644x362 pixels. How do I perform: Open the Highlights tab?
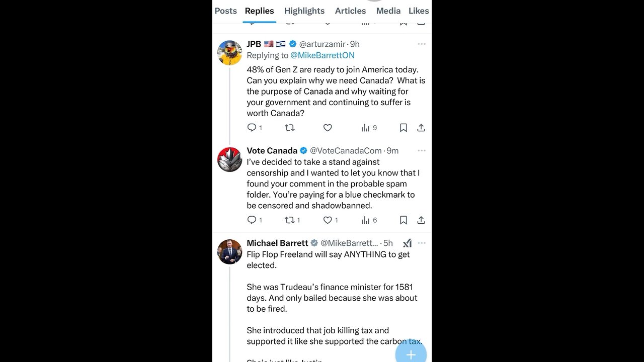click(x=304, y=11)
